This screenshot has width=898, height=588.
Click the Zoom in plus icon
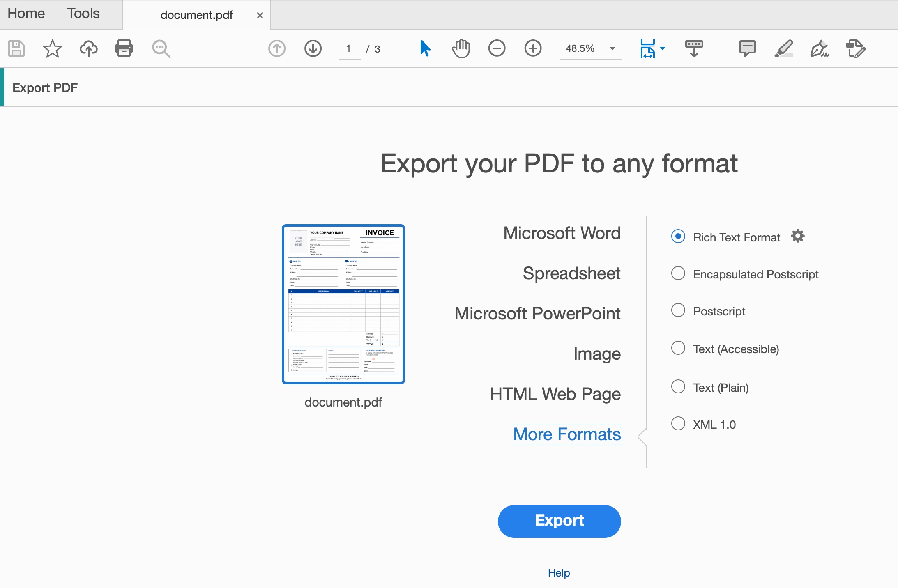pos(533,48)
